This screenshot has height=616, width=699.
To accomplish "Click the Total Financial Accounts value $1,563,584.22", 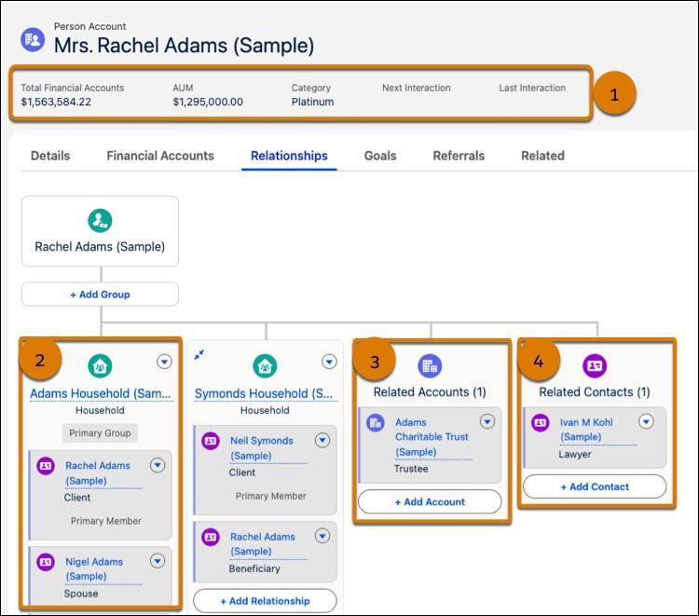I will tap(56, 102).
